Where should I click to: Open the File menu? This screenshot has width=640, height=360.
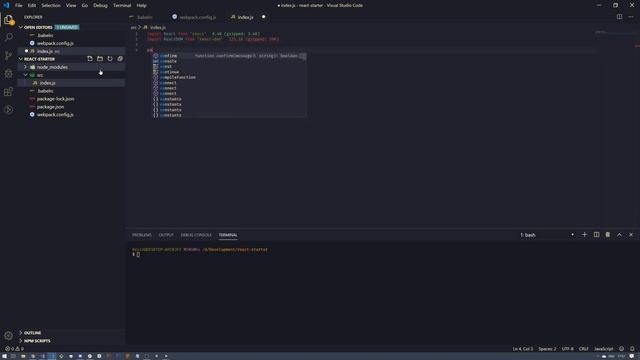point(19,5)
